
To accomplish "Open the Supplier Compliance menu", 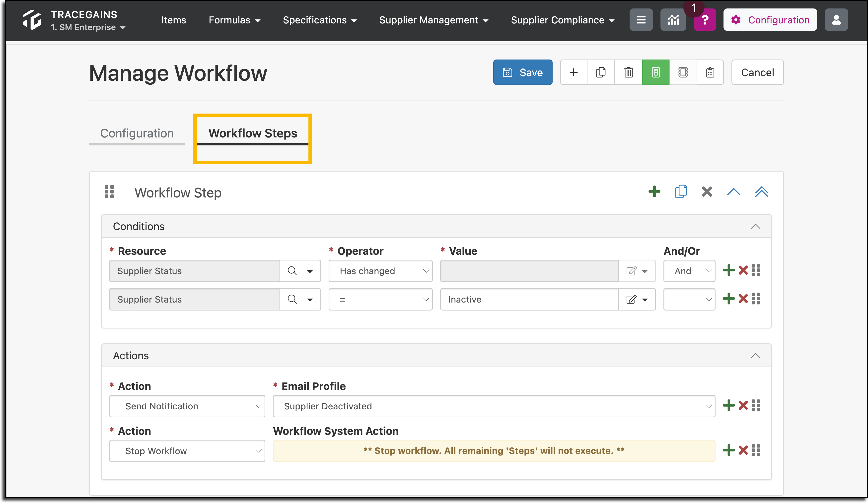I will (563, 20).
